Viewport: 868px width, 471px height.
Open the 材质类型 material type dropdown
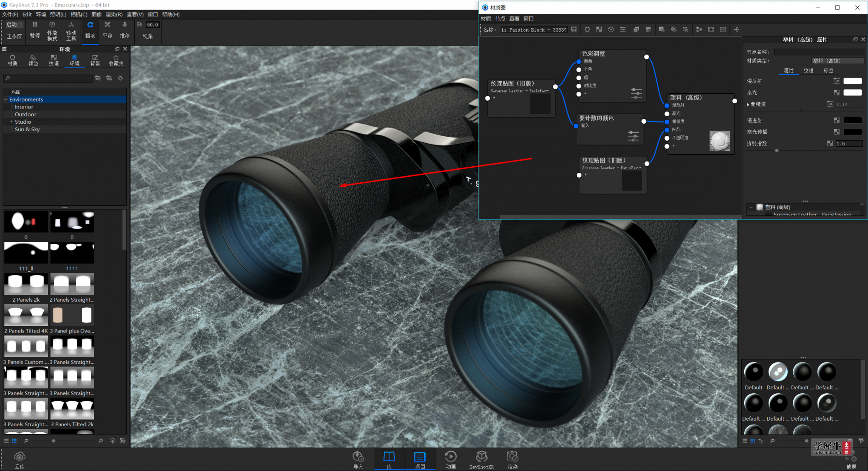pyautogui.click(x=837, y=61)
